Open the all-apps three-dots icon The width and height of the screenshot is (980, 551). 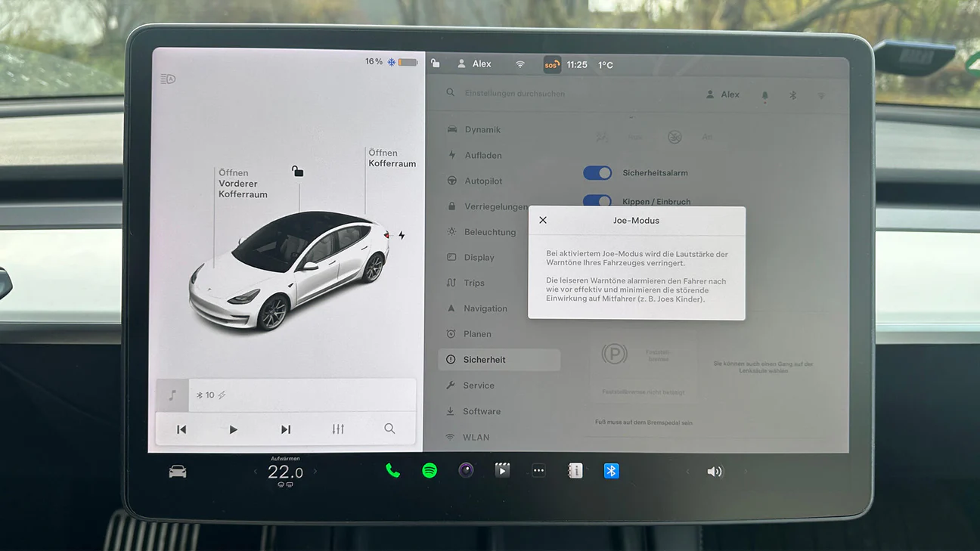coord(538,471)
